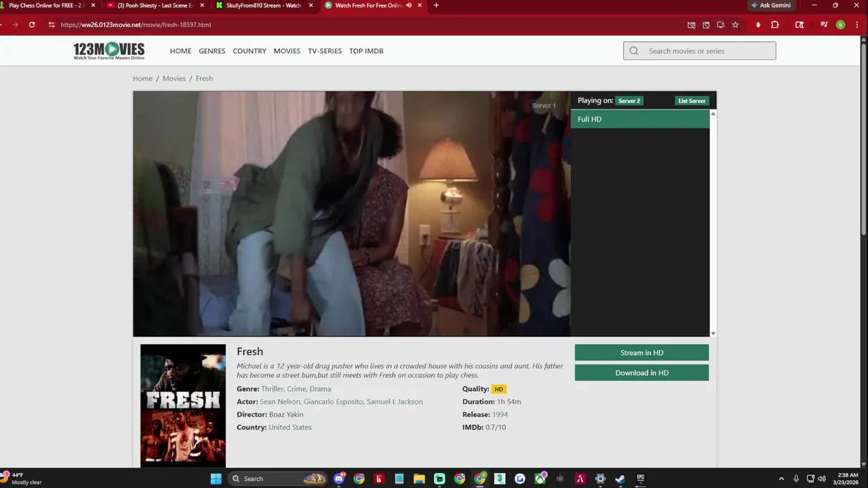Click the Search movies or series field

click(700, 51)
